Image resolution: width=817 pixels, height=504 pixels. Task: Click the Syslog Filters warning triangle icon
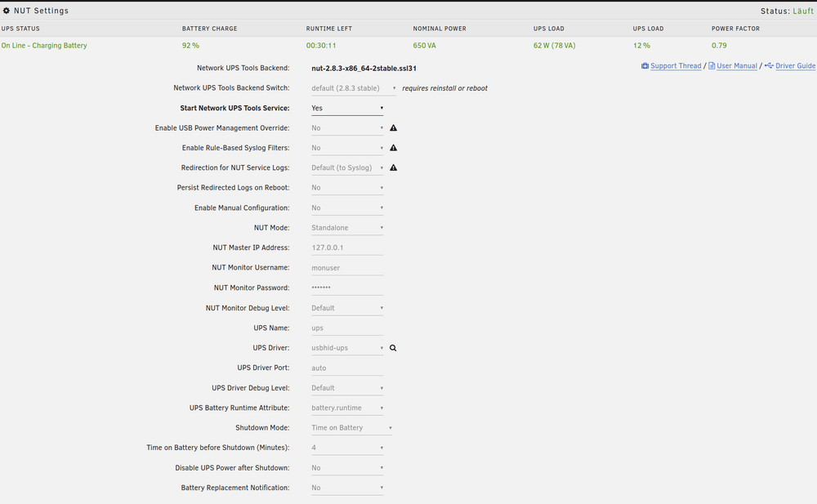pyautogui.click(x=394, y=148)
